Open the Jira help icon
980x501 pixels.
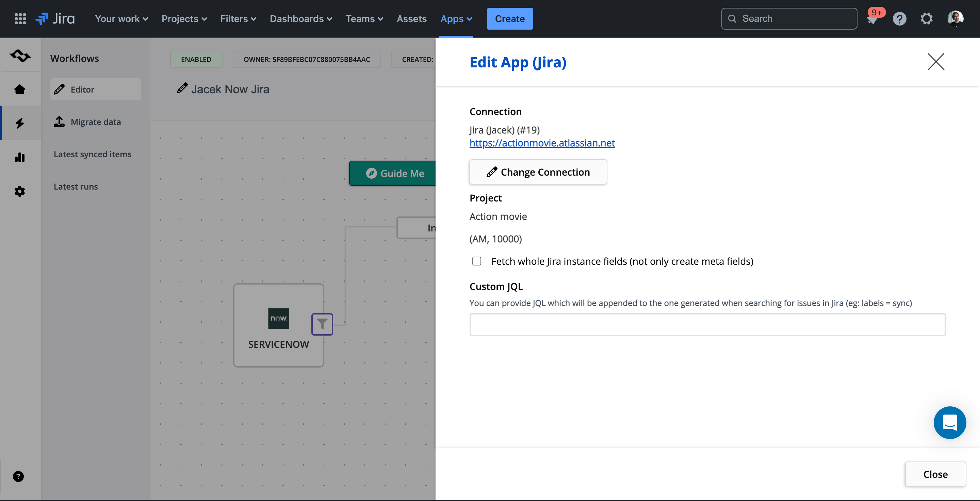tap(899, 19)
